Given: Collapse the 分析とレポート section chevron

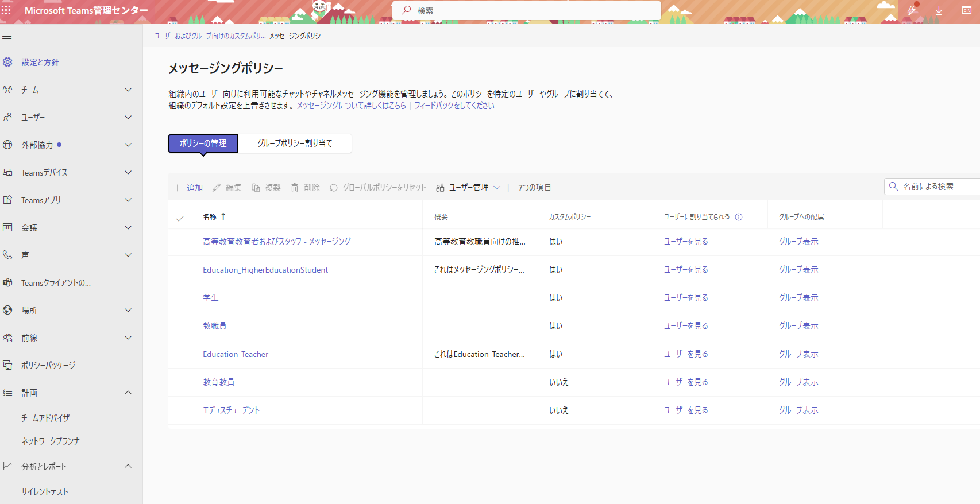Looking at the screenshot, I should pyautogui.click(x=128, y=466).
